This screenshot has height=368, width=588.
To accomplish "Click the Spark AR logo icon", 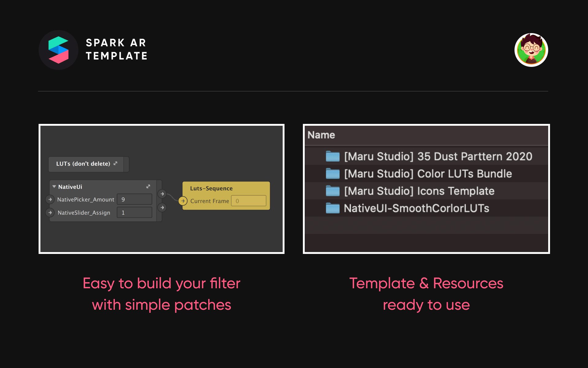I will click(x=58, y=50).
